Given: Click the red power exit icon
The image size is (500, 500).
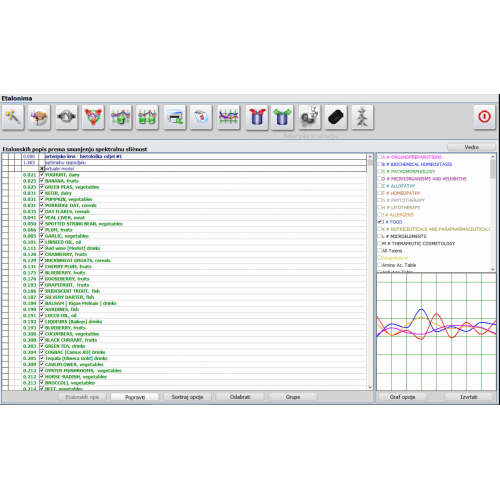Looking at the screenshot, I should 484,117.
